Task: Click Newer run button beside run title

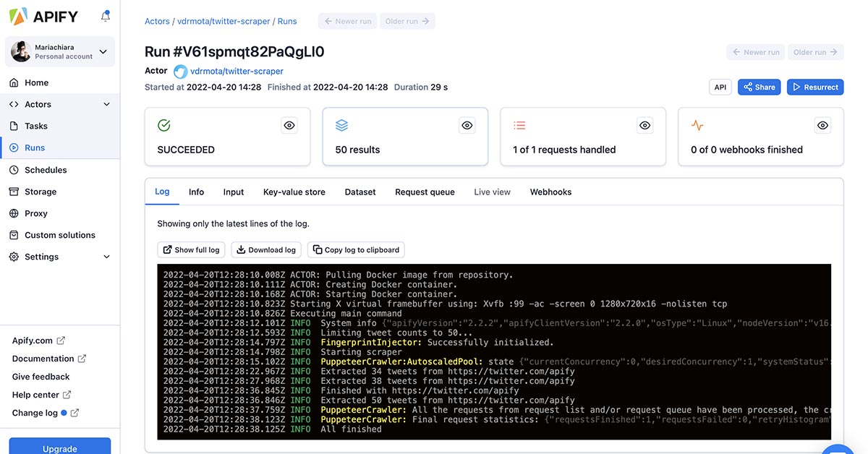Action: tap(756, 52)
